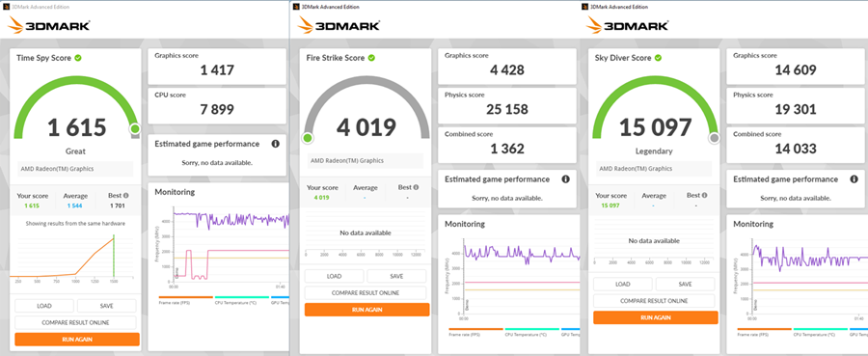Click the green validation checkmark next to Fire Strike Score

371,58
